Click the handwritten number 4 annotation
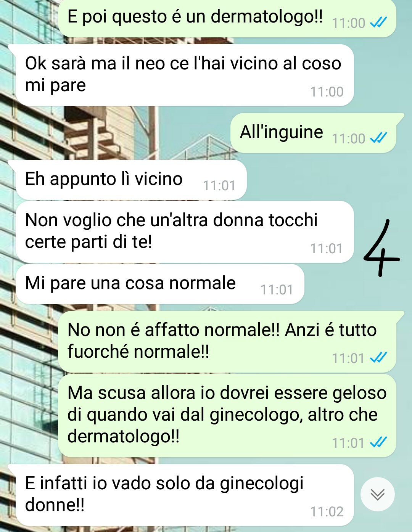Screen dimensions: 412x532 click(x=381, y=248)
